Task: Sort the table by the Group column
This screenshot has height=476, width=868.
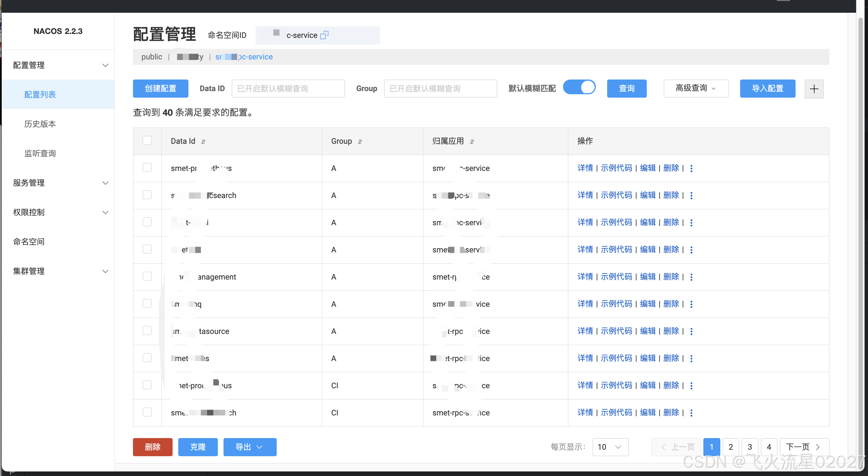Action: (360, 141)
